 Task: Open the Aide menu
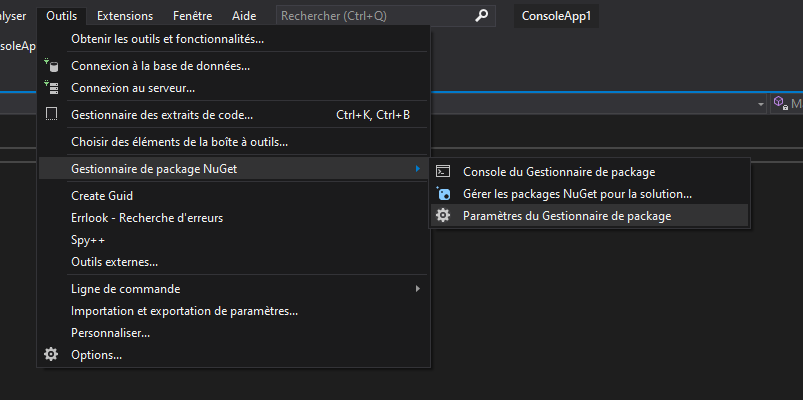click(244, 16)
